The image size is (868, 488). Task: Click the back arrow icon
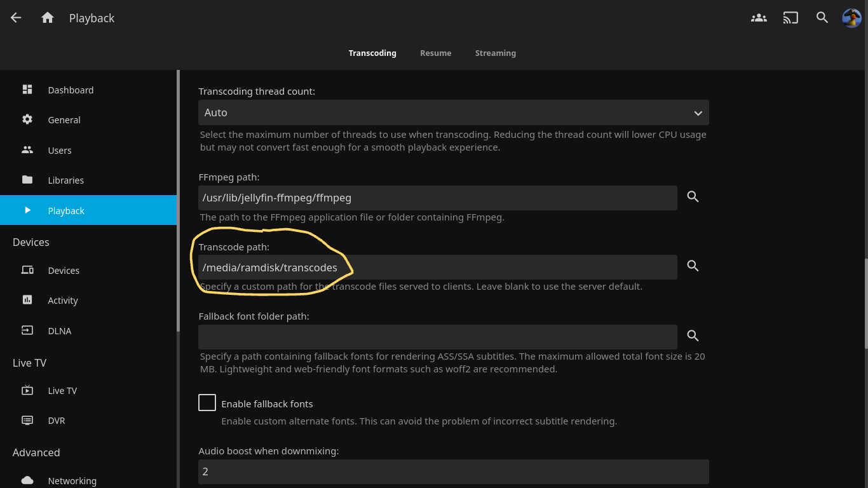[x=16, y=18]
